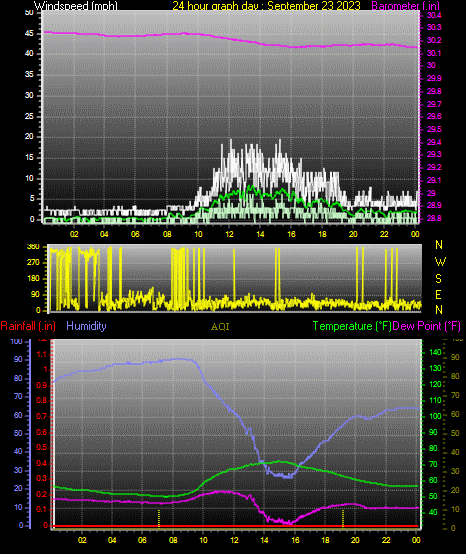Click the '180' wind direction scale value
This screenshot has height=554, width=466.
click(x=33, y=279)
